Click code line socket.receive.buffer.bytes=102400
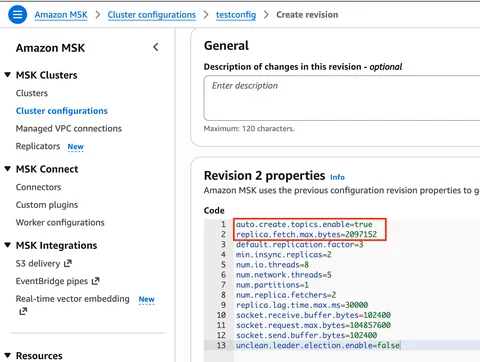Image resolution: width=480 pixels, height=362 pixels. 313,315
